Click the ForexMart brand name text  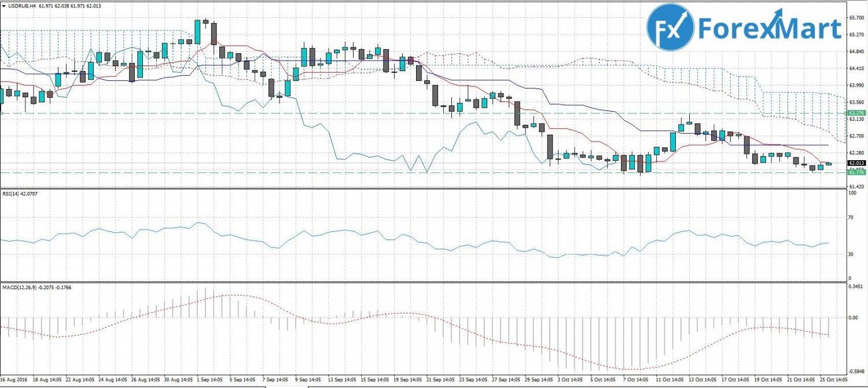pyautogui.click(x=770, y=28)
